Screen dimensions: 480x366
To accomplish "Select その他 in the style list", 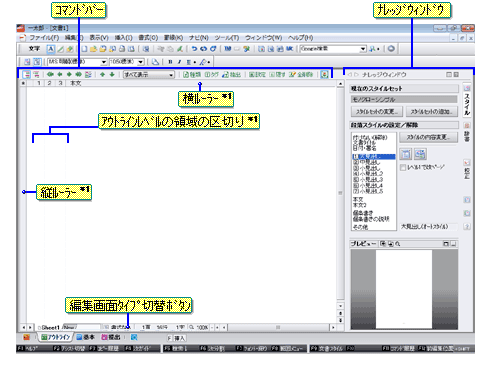I will tap(360, 227).
